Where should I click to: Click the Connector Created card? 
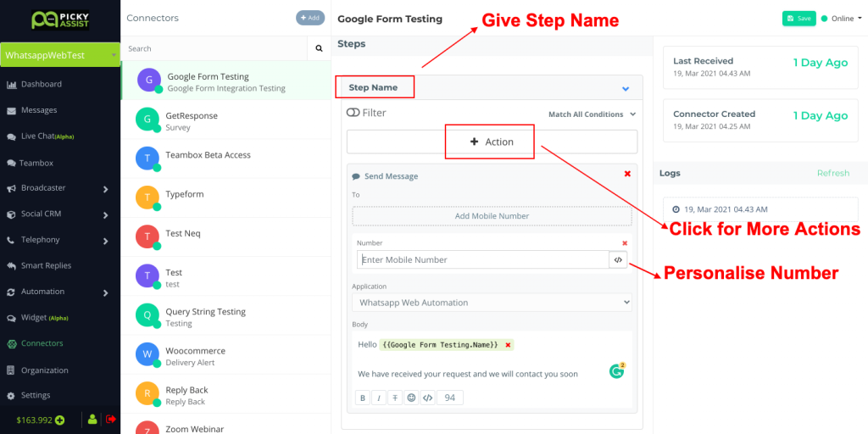[x=760, y=120]
